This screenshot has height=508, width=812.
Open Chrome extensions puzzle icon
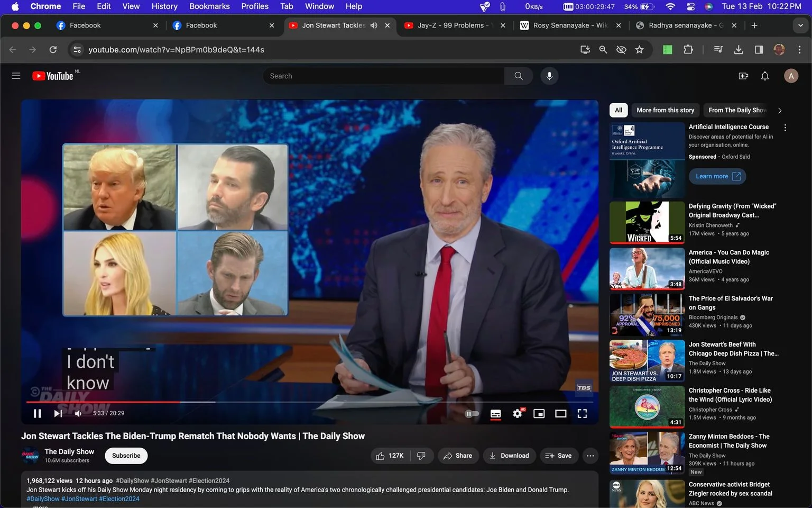click(x=688, y=49)
